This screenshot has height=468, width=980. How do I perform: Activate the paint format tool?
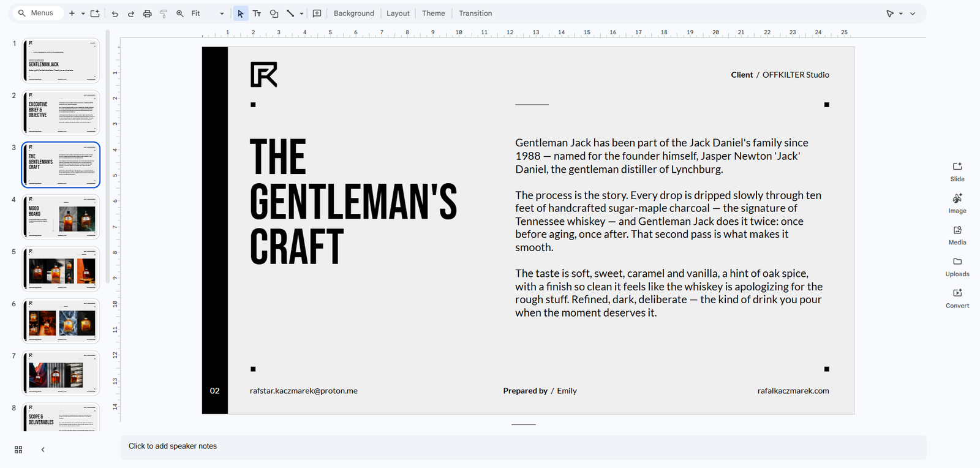[164, 13]
